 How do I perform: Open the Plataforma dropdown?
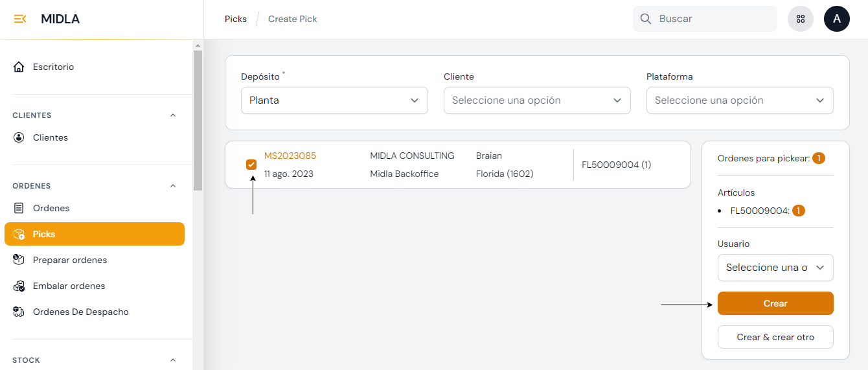coord(740,100)
